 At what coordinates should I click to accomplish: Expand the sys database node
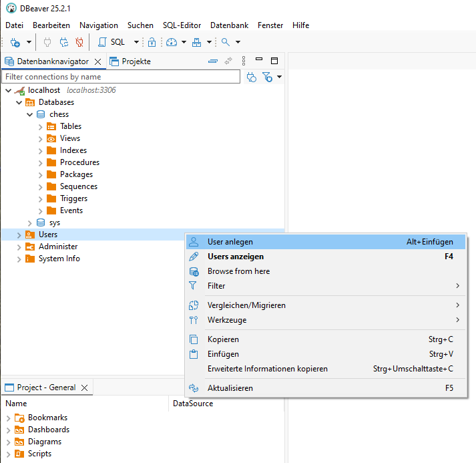[30, 222]
